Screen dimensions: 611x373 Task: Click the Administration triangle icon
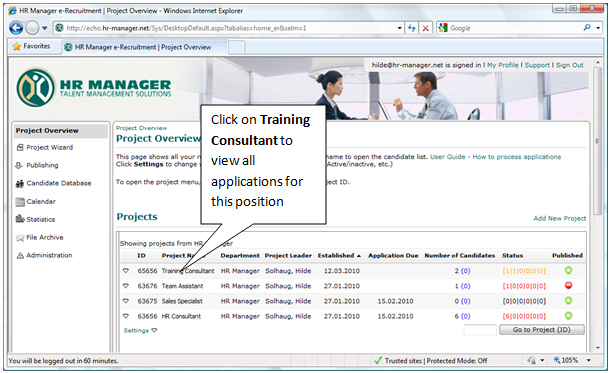coord(20,256)
